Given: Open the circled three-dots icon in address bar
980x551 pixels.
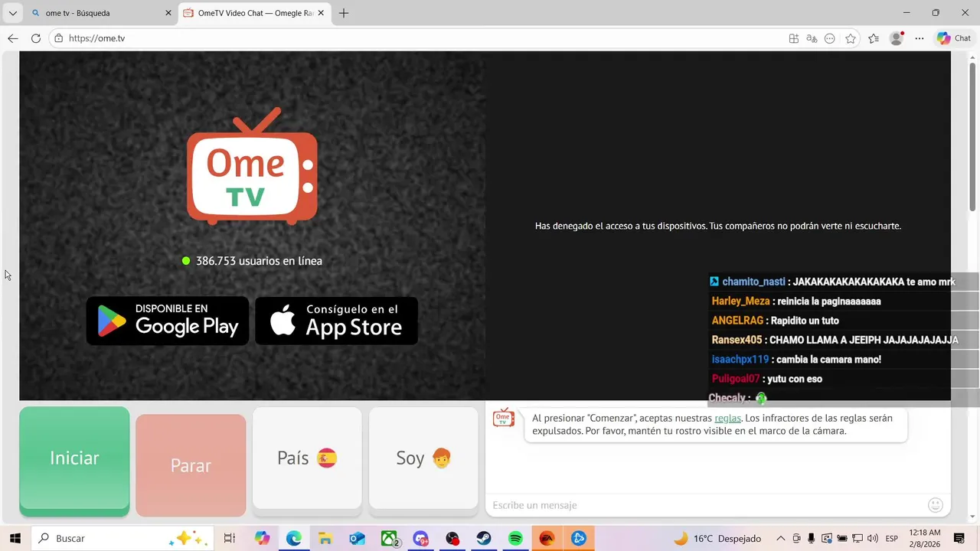Looking at the screenshot, I should pyautogui.click(x=830, y=38).
